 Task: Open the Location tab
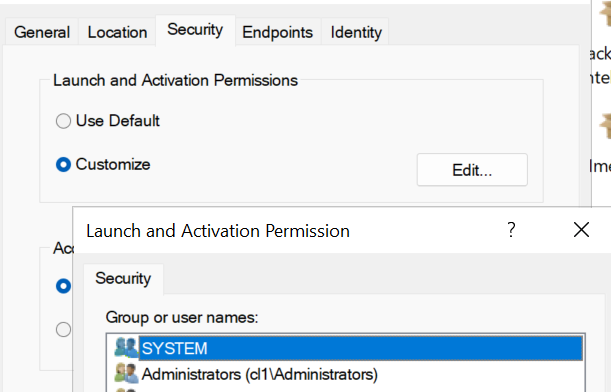tap(117, 32)
